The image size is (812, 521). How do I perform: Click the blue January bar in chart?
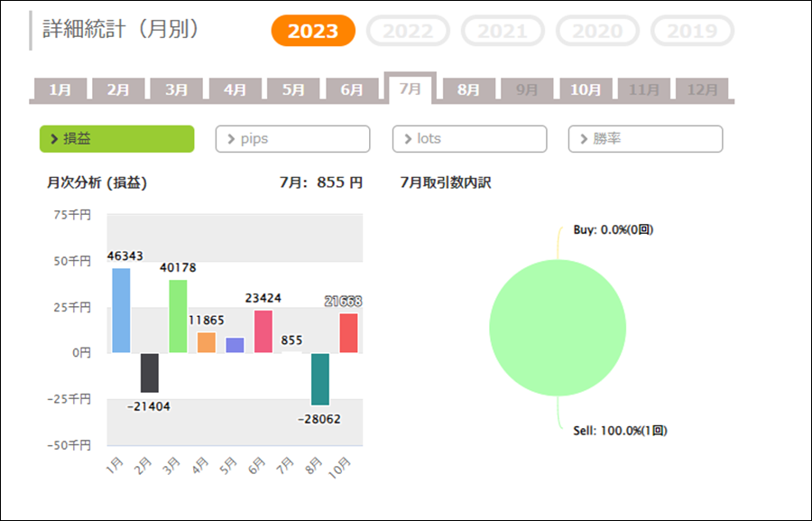coord(121,311)
